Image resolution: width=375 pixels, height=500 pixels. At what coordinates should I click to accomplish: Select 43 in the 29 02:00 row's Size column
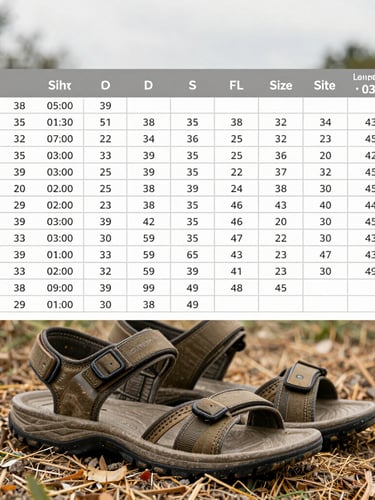coord(281,205)
